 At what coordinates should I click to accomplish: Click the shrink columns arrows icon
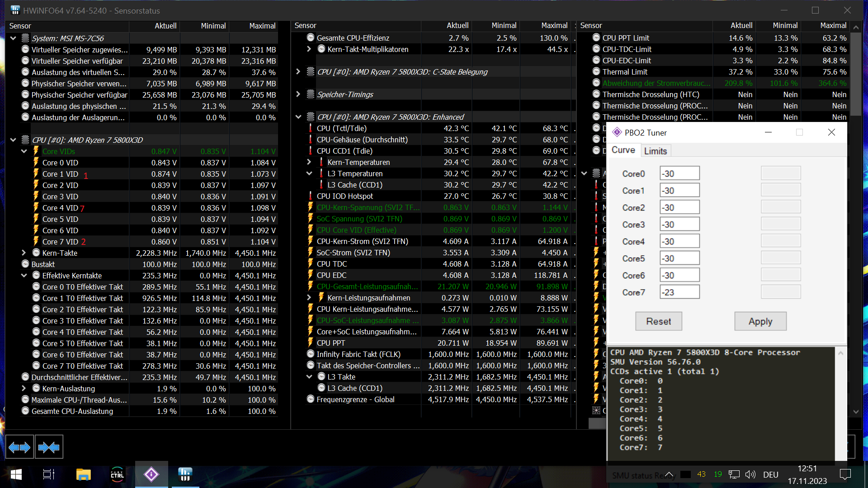pyautogui.click(x=49, y=447)
